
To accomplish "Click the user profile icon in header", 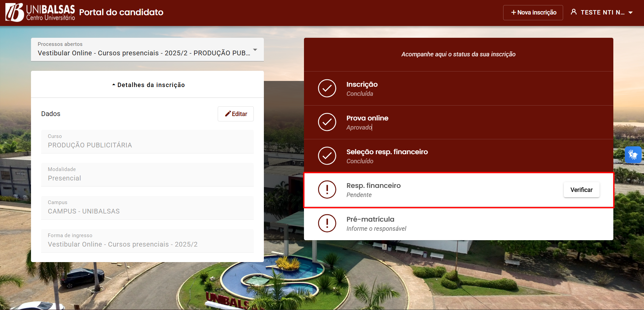I will 574,12.
